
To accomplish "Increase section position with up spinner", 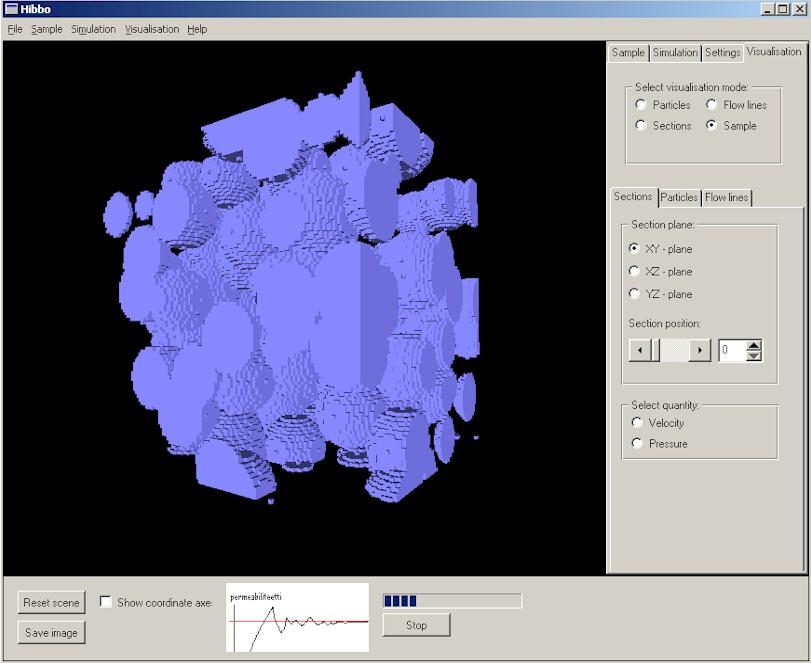I will [754, 345].
